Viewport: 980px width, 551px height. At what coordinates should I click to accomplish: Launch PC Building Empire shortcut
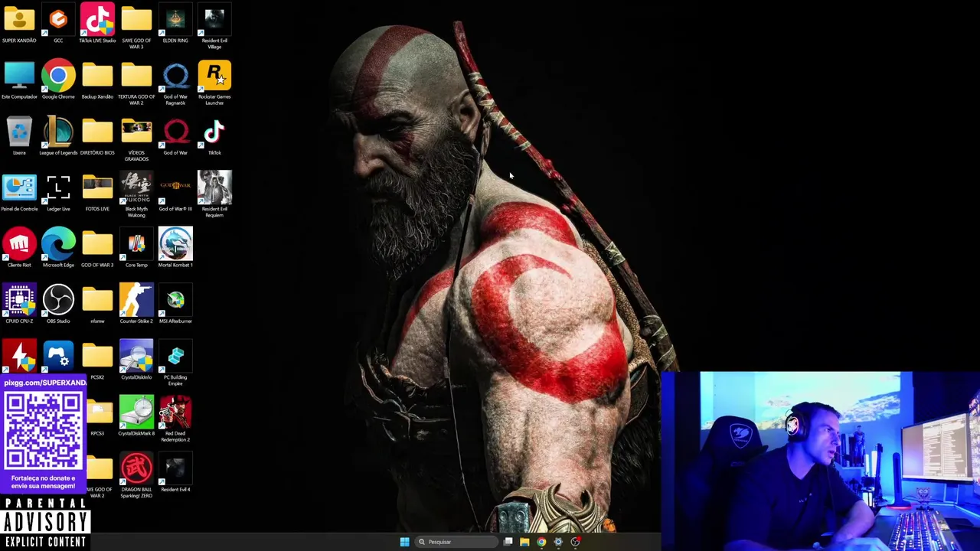(x=175, y=364)
